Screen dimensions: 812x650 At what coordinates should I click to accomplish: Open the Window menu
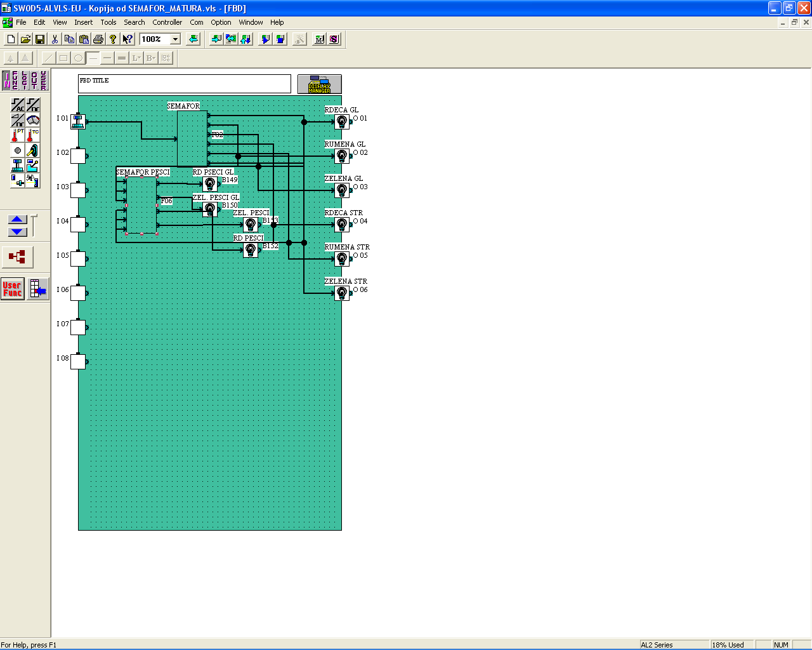click(251, 22)
